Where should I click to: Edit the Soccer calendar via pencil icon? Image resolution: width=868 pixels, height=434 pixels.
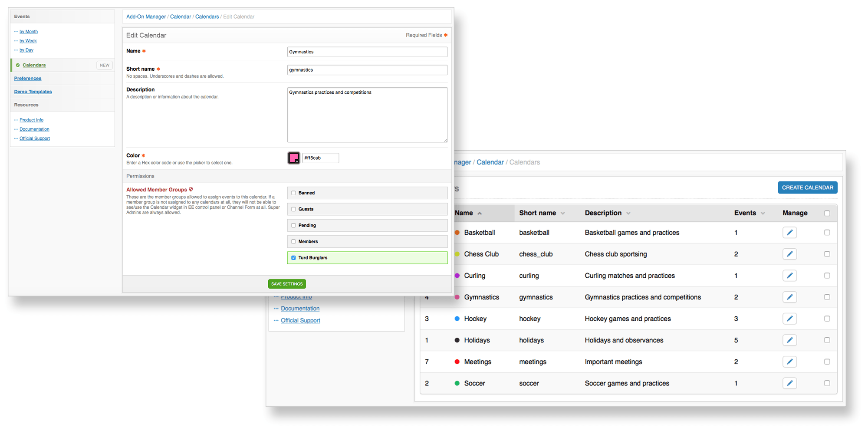coord(789,383)
